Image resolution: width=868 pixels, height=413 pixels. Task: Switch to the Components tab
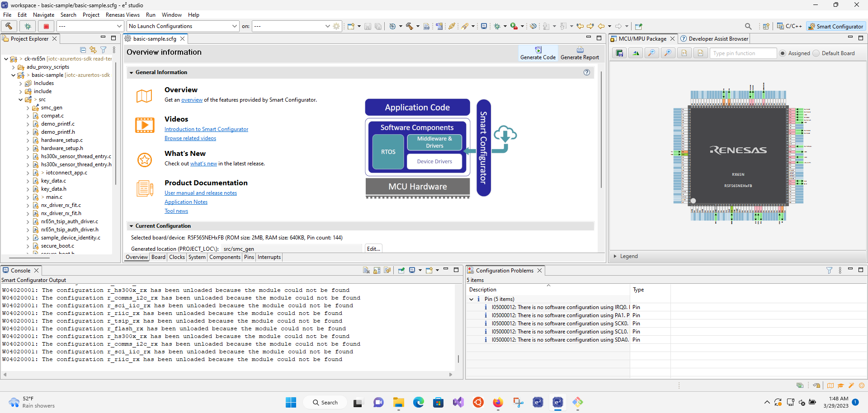[225, 257]
